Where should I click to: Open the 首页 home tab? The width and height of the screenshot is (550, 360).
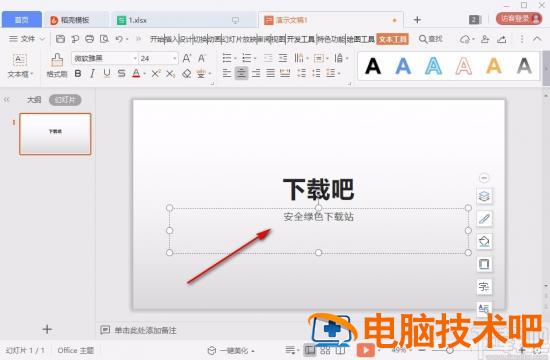click(22, 20)
